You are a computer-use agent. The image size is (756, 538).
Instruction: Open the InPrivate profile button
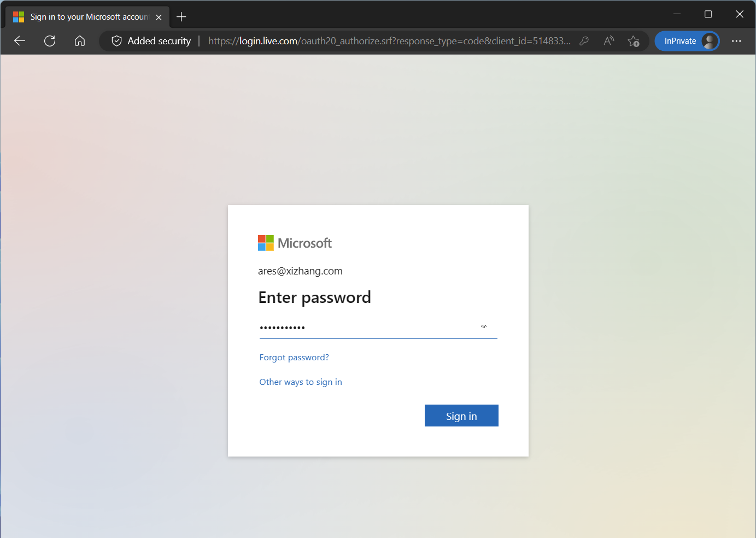(x=687, y=41)
